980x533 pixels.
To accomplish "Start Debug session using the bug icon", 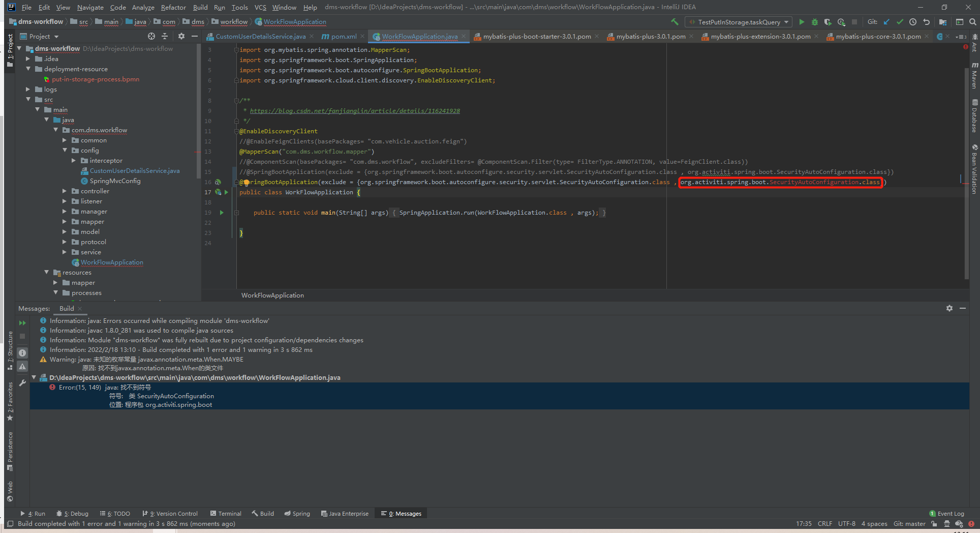I will tap(815, 22).
